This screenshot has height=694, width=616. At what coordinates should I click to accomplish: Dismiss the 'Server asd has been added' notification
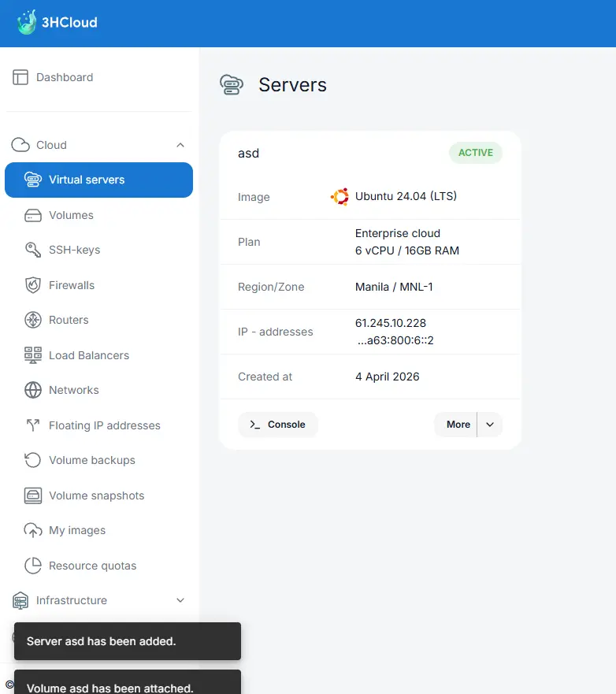coord(128,641)
